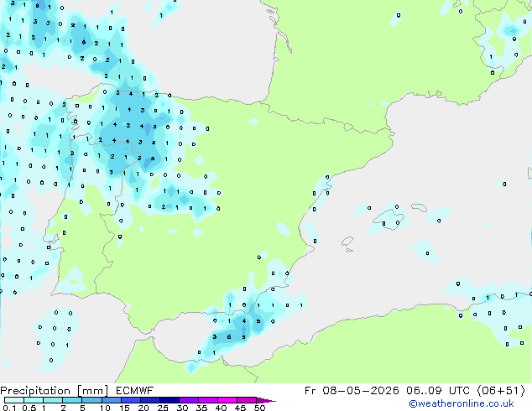Image resolution: width=532 pixels, height=411 pixels.
Task: Click the 30–35 mm purple legend swatch
Action: (x=188, y=400)
